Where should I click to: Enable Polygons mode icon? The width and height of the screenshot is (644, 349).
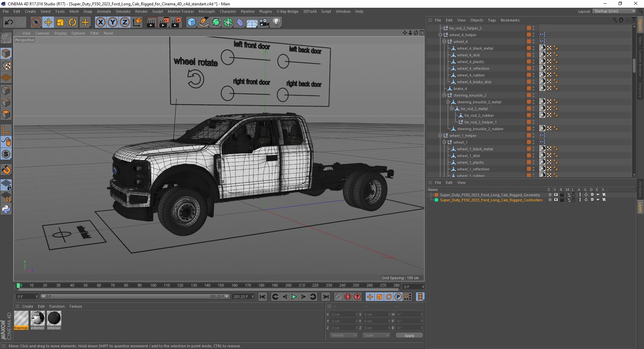6,114
